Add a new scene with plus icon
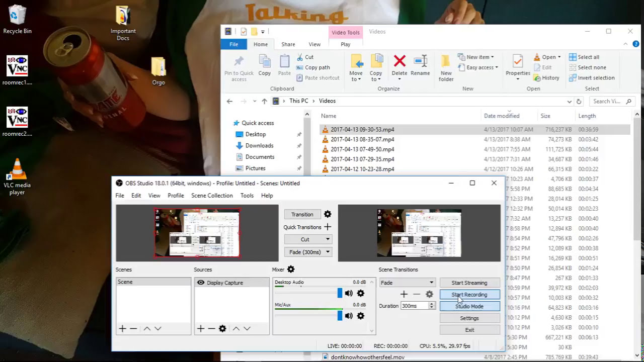644x362 pixels. click(x=122, y=328)
